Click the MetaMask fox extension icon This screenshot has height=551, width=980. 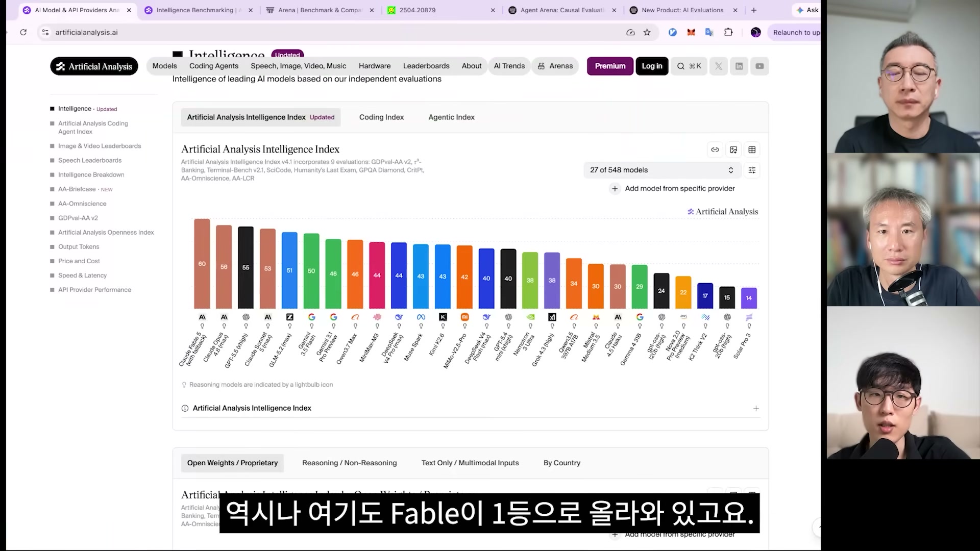(x=691, y=32)
